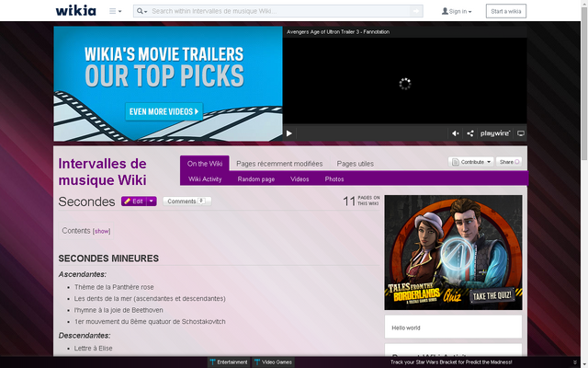Open the Star Wars Bracket notice
The image size is (588, 368).
[451, 362]
